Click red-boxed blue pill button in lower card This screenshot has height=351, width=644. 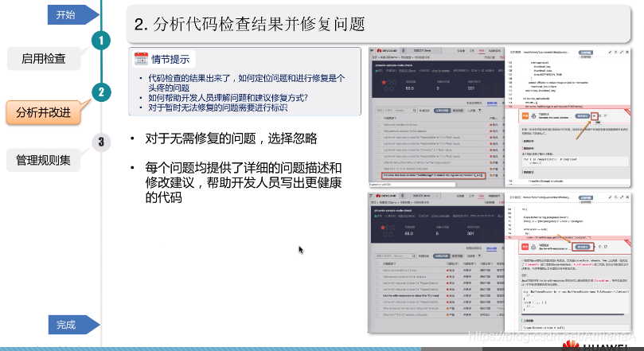[x=583, y=247]
